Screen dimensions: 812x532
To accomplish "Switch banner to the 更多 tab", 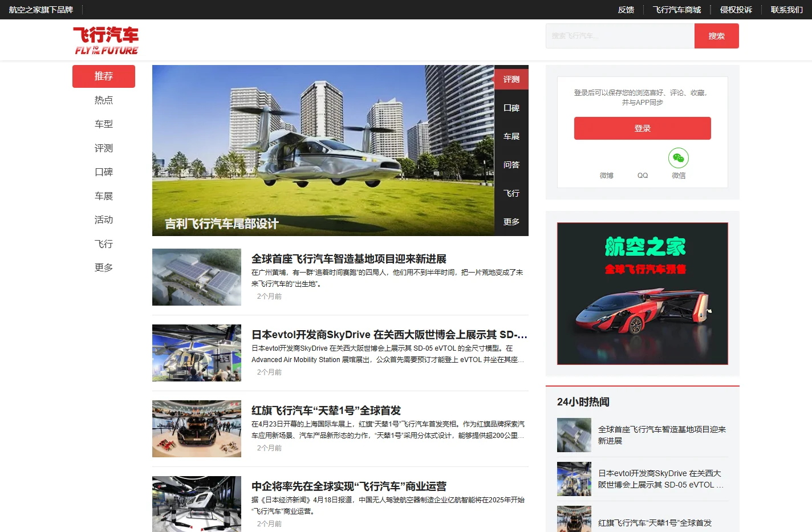I will tap(511, 222).
